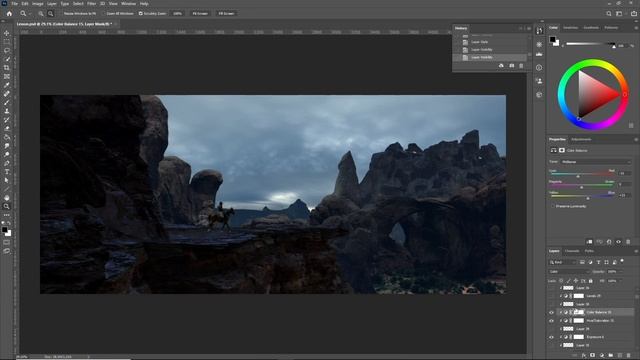The width and height of the screenshot is (640, 360).
Task: Open the Color panel flyout menu
Action: (x=636, y=28)
